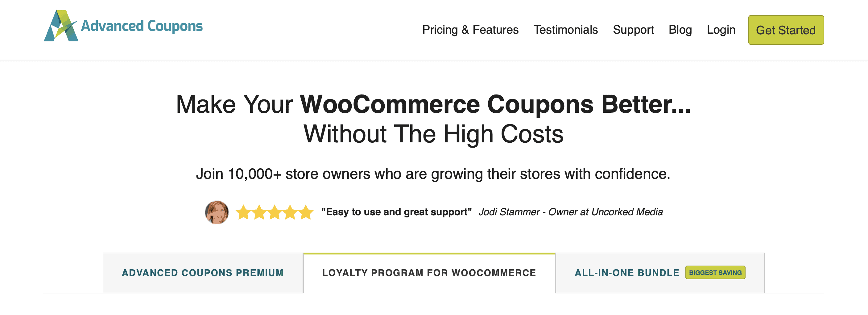Viewport: 868px width, 315px height.
Task: Click the second rating star
Action: [x=259, y=212]
